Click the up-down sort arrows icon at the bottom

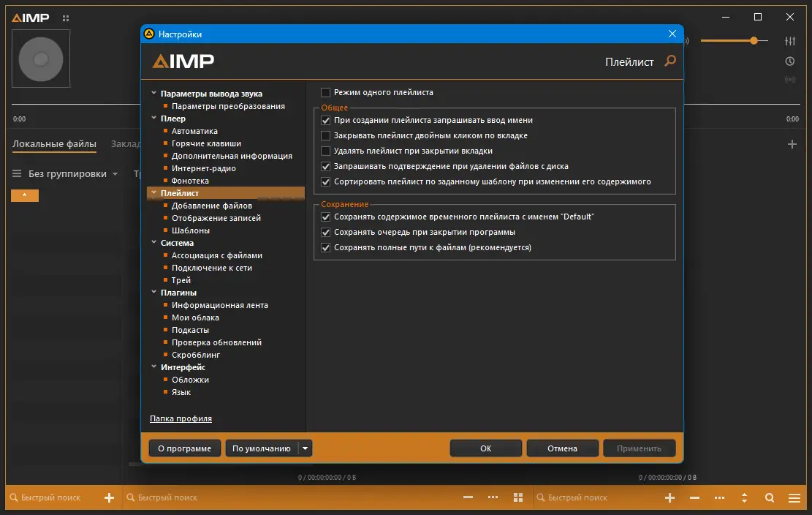click(744, 498)
